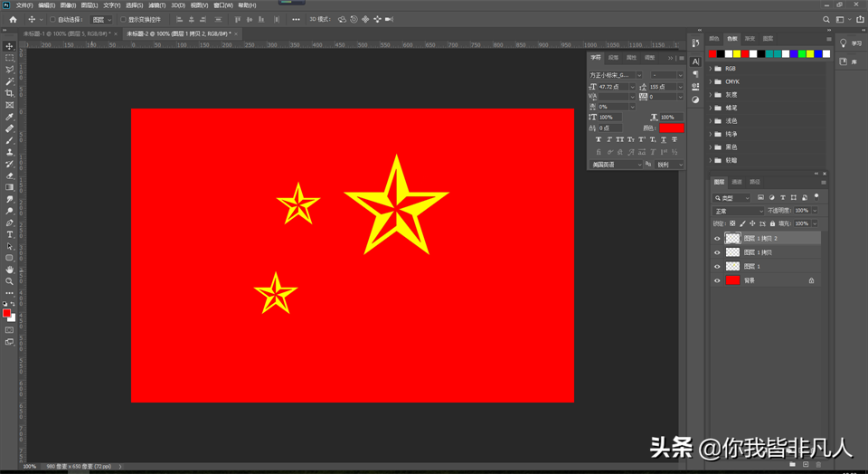Screen dimensions: 868x474
Task: Click the search magnifier icon top right
Action: pyautogui.click(x=826, y=19)
